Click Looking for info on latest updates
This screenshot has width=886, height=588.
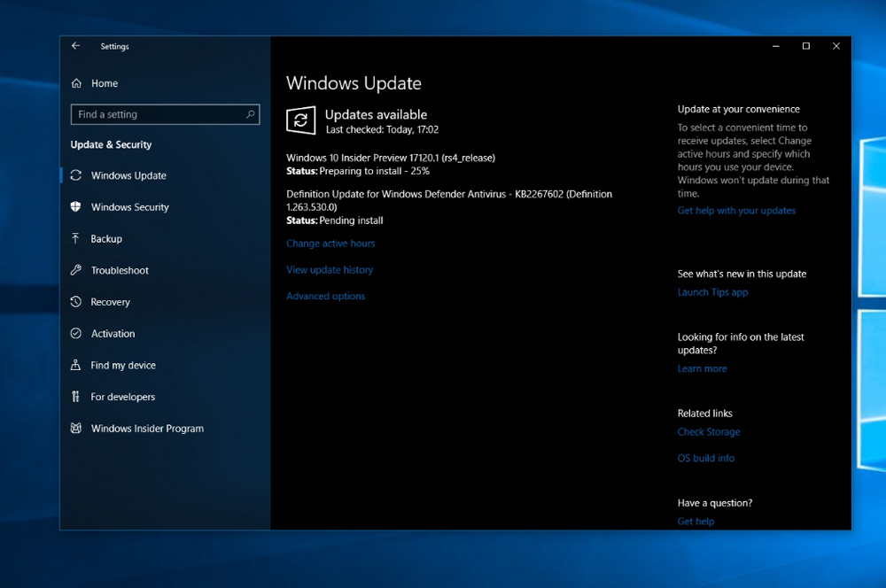741,344
